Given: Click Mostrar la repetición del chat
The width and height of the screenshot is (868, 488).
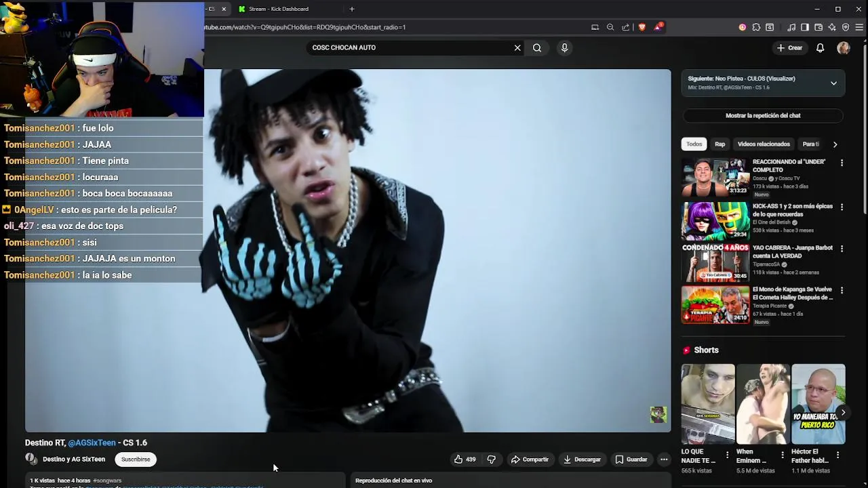Looking at the screenshot, I should click(763, 116).
